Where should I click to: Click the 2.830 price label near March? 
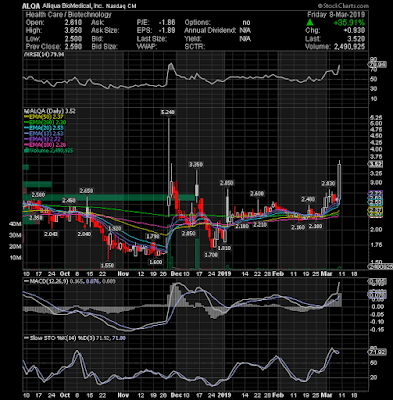coord(328,183)
